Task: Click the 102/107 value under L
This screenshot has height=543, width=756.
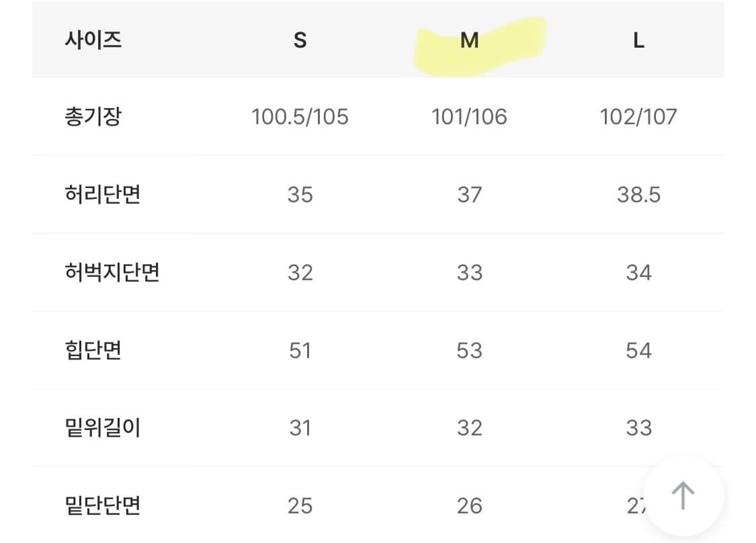Action: tap(638, 117)
